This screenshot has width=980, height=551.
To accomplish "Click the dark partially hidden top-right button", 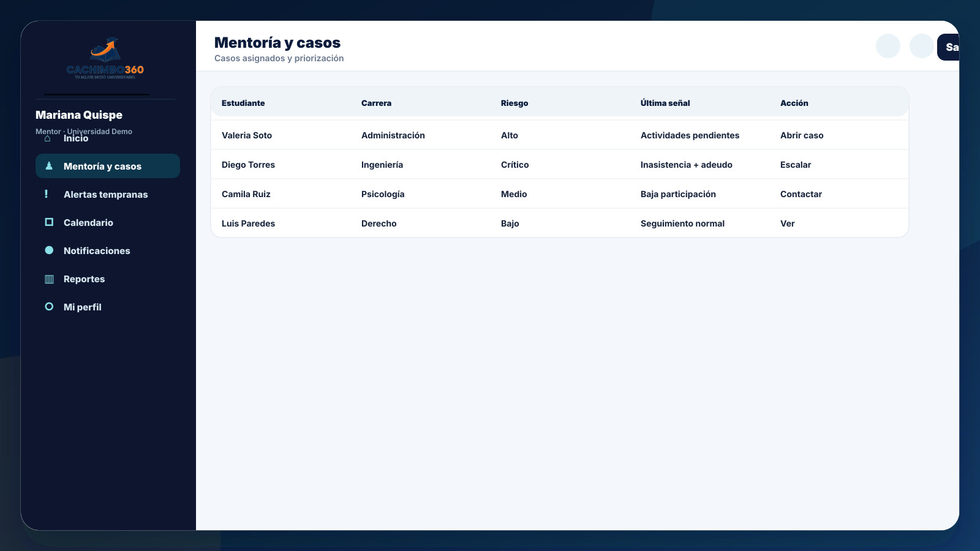I will click(x=948, y=47).
